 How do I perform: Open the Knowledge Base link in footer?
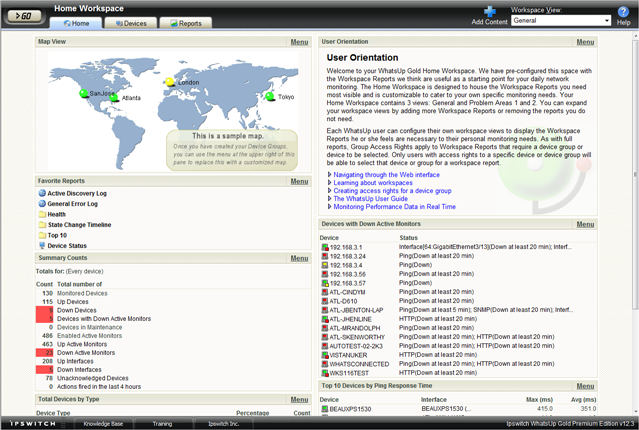pyautogui.click(x=103, y=424)
